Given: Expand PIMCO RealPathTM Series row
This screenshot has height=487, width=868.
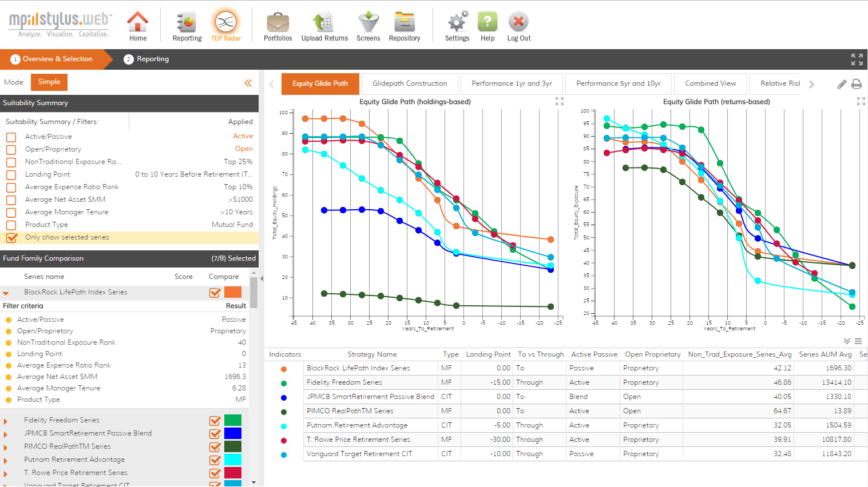Looking at the screenshot, I should (x=6, y=448).
